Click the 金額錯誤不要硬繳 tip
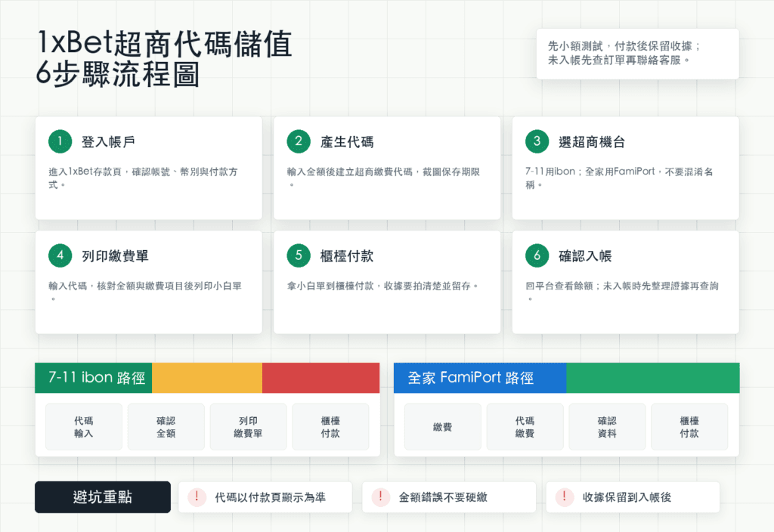This screenshot has height=532, width=774. pos(449,497)
